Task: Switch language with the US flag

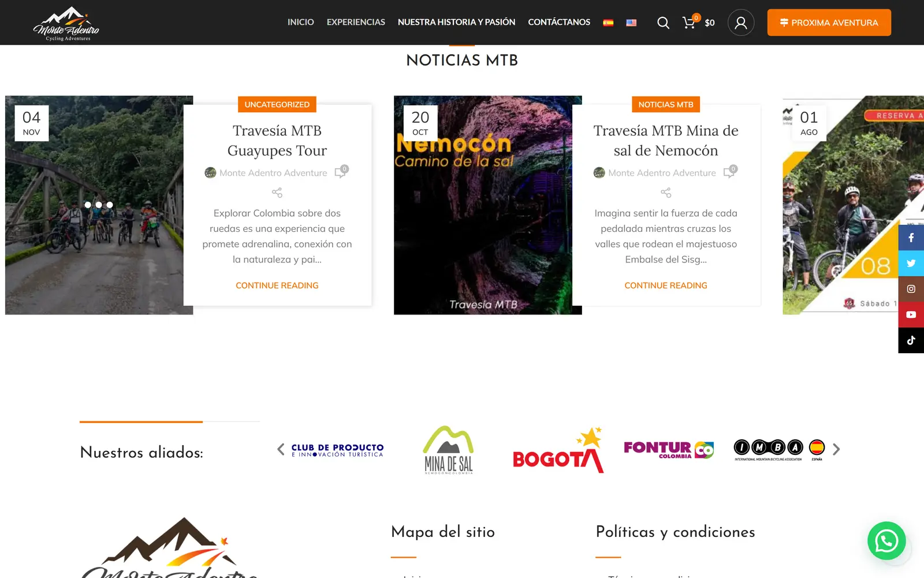Action: coord(631,23)
